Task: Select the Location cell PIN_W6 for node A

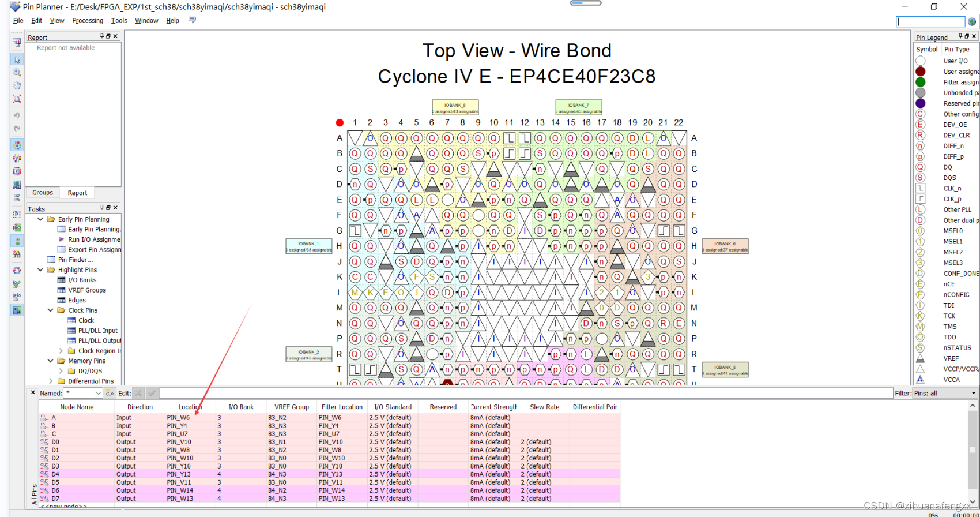Action: click(190, 418)
